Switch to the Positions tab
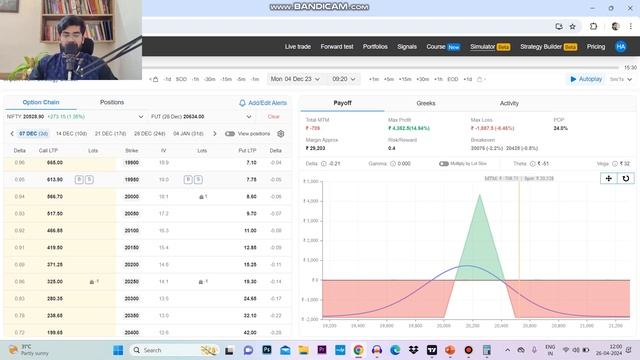The height and width of the screenshot is (360, 640). 112,102
